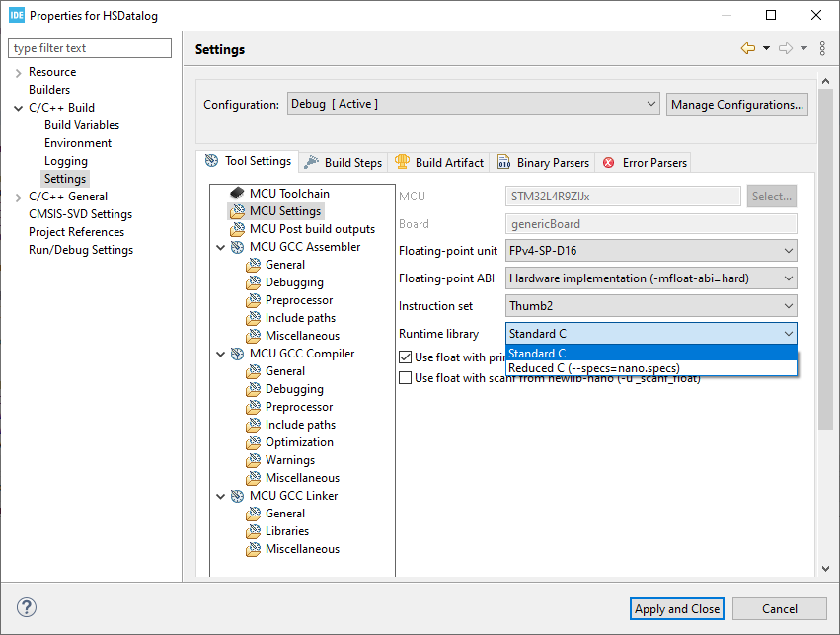This screenshot has width=840, height=635.
Task: Click the forward arrow navigation icon
Action: tap(786, 48)
